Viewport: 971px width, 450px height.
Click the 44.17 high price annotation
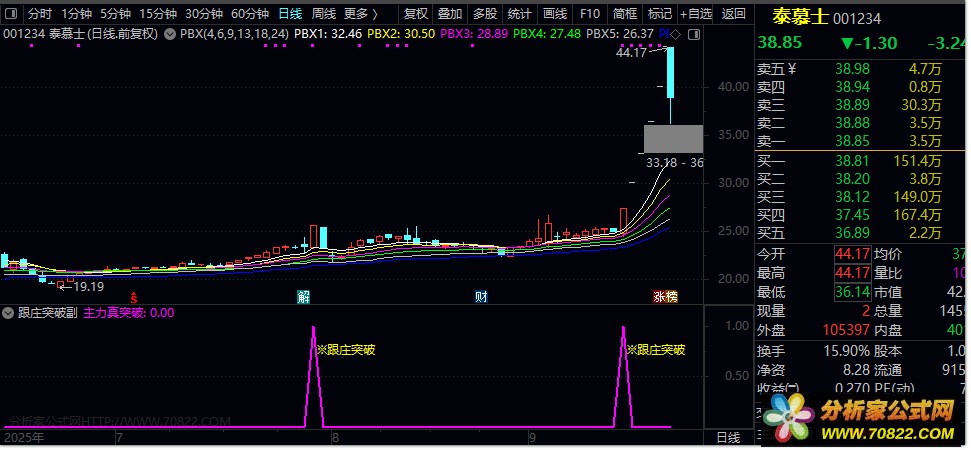[x=631, y=53]
